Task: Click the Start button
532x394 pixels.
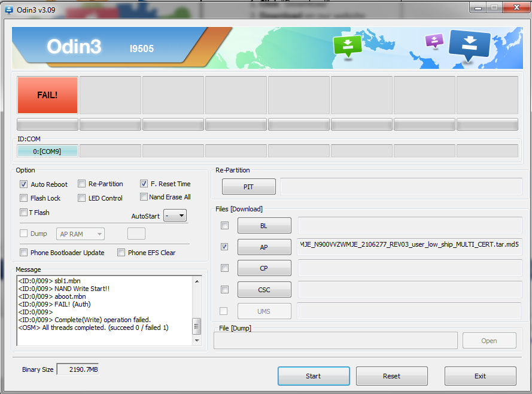Action: pos(314,376)
